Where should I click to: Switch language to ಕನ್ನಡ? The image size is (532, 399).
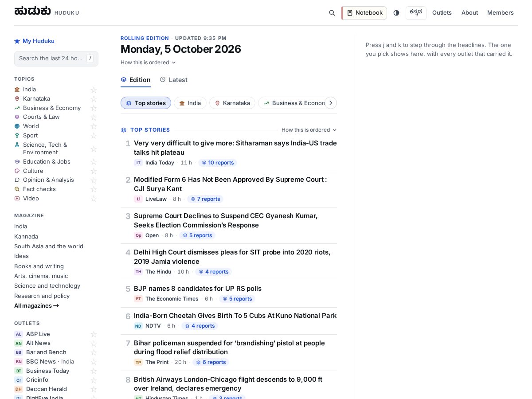416,13
